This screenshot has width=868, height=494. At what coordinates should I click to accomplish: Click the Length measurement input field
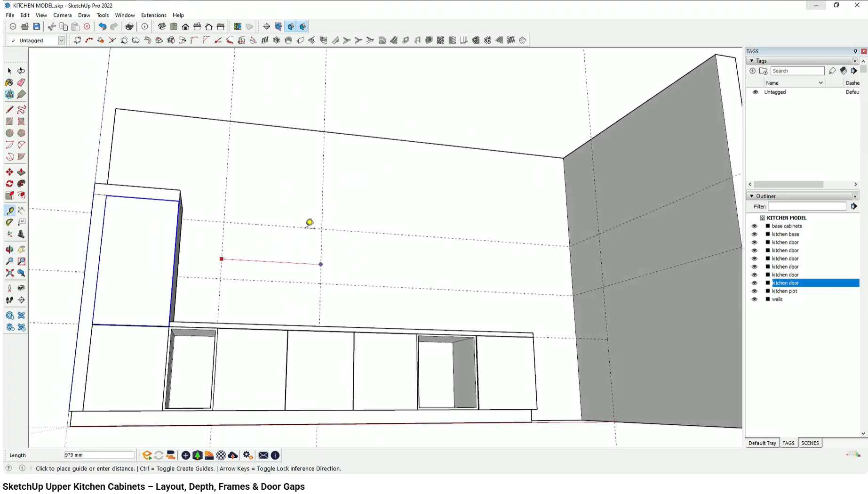[99, 455]
